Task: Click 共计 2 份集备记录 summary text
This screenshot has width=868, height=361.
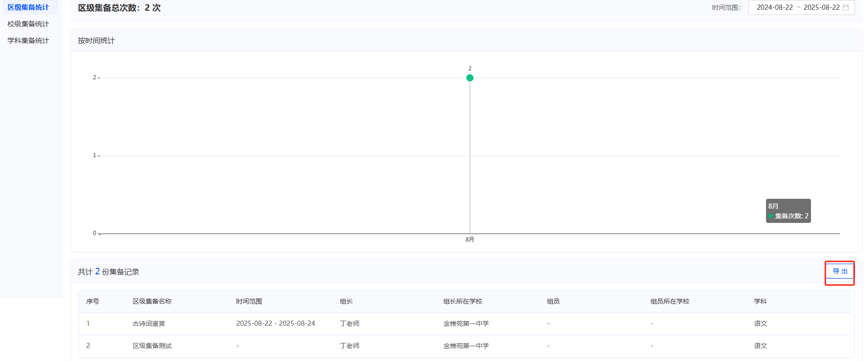Action: (108, 272)
